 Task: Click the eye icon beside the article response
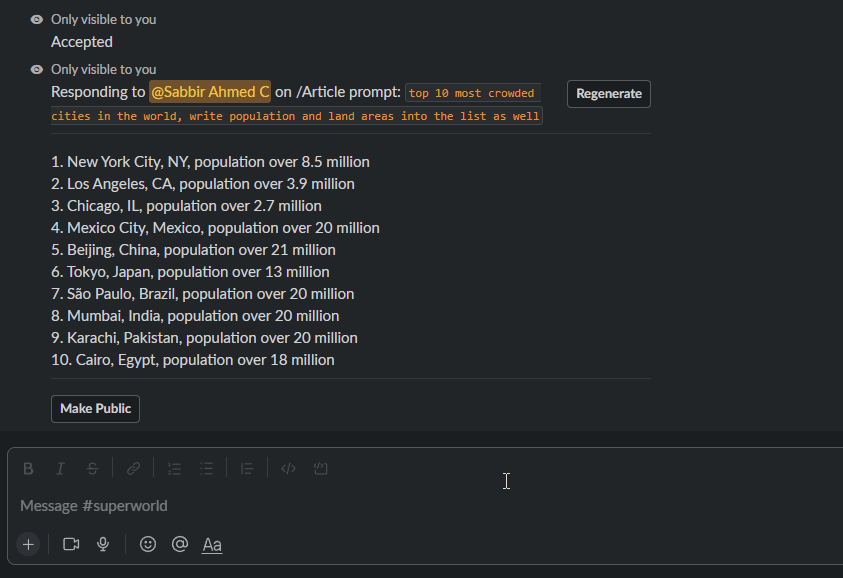click(36, 68)
